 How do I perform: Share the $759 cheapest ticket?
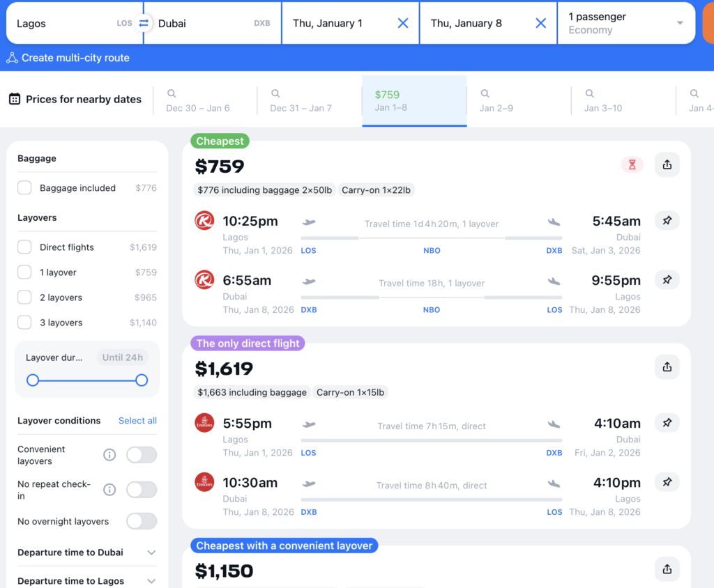pos(667,165)
